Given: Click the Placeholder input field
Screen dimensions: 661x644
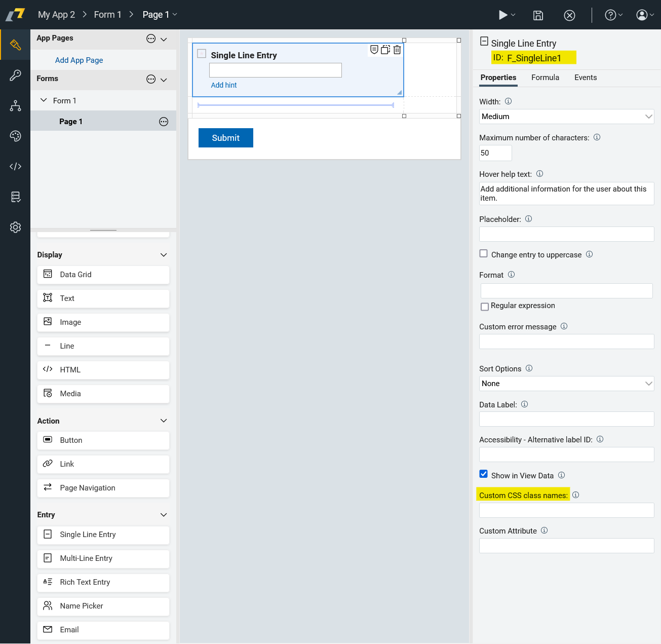Looking at the screenshot, I should point(566,234).
